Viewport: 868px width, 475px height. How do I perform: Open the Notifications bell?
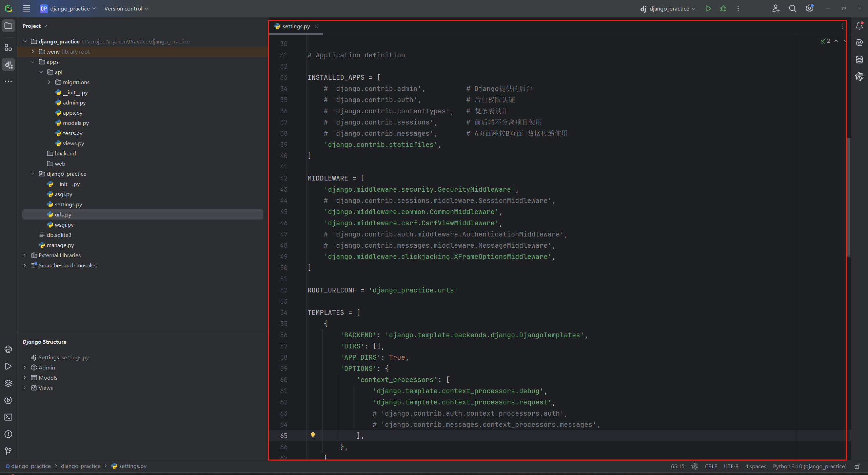click(x=859, y=26)
